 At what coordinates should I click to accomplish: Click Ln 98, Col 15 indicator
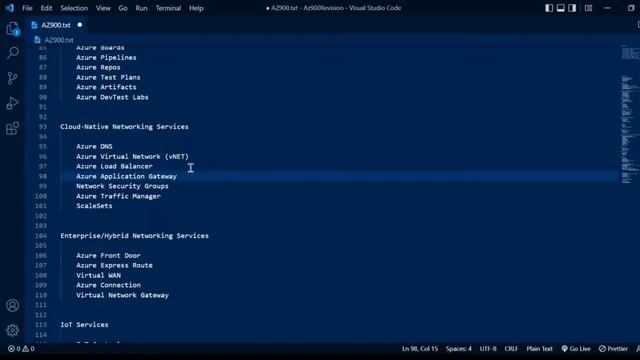[x=420, y=349]
